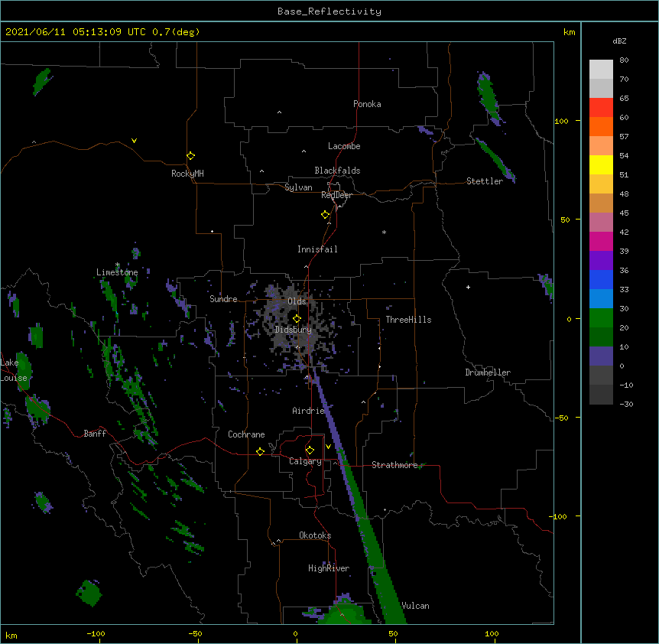
Task: Click the white plus marker northwest of Drumheller
Action: 468,287
